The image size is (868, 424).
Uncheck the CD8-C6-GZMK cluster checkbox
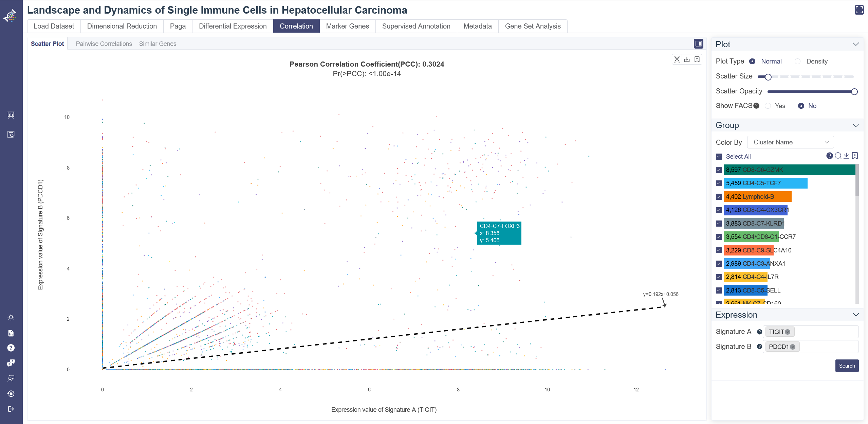tap(719, 170)
